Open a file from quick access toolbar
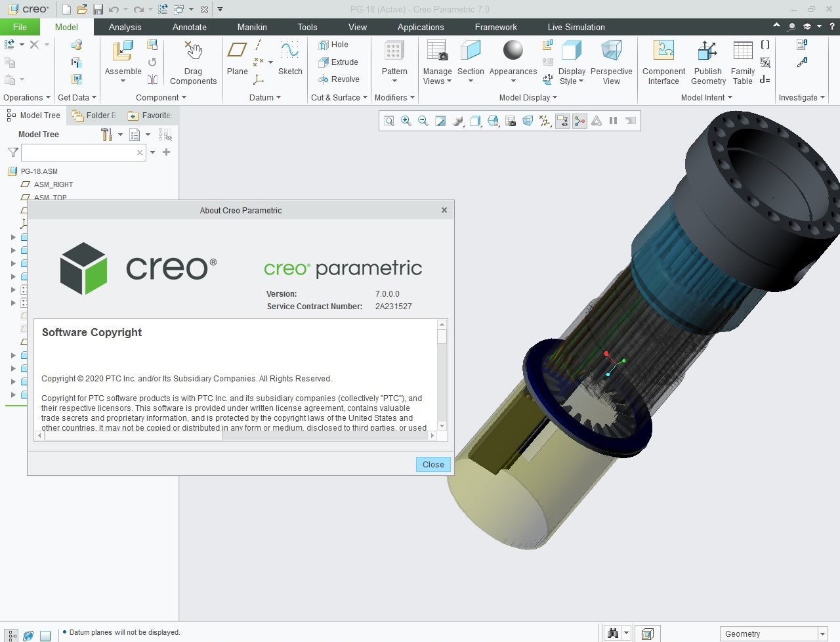Image resolution: width=840 pixels, height=642 pixels. click(x=82, y=9)
